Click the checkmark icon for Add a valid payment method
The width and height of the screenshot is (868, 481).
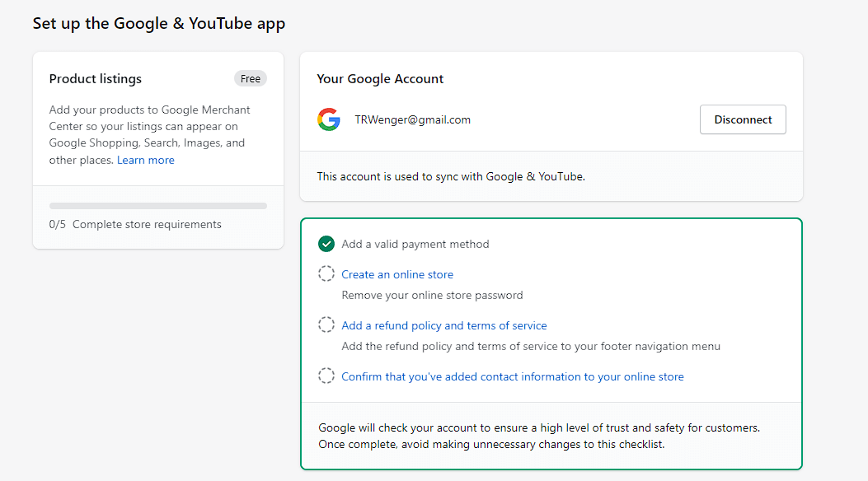pyautogui.click(x=326, y=244)
